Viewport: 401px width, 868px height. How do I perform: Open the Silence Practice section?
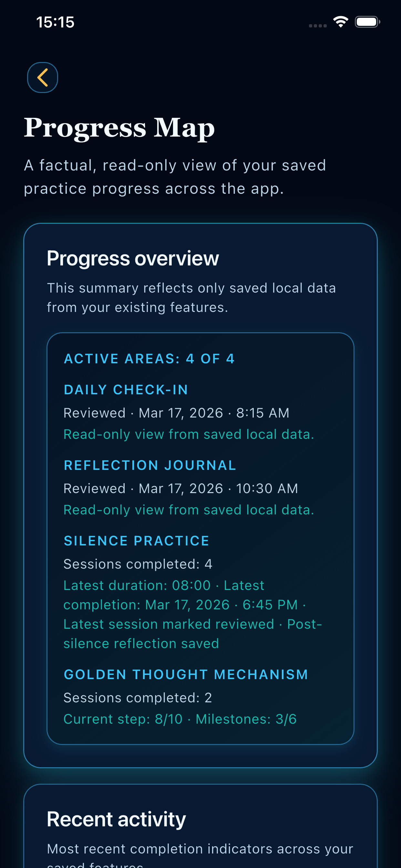(137, 541)
